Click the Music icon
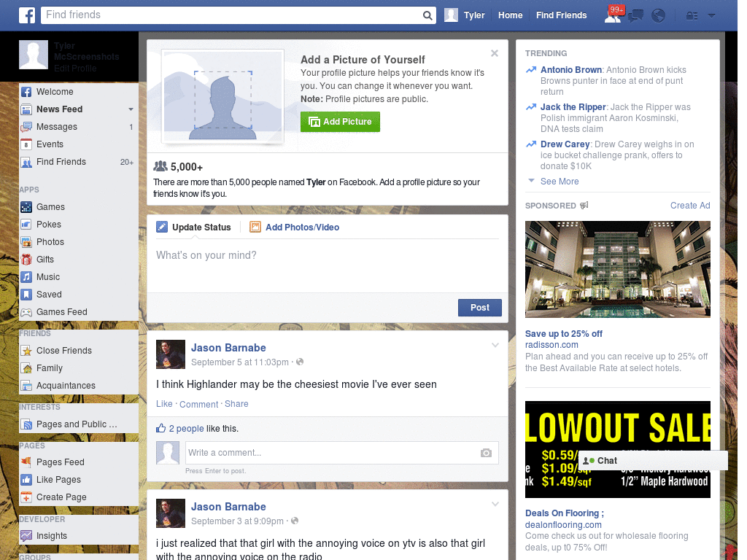The image size is (747, 560). [26, 277]
